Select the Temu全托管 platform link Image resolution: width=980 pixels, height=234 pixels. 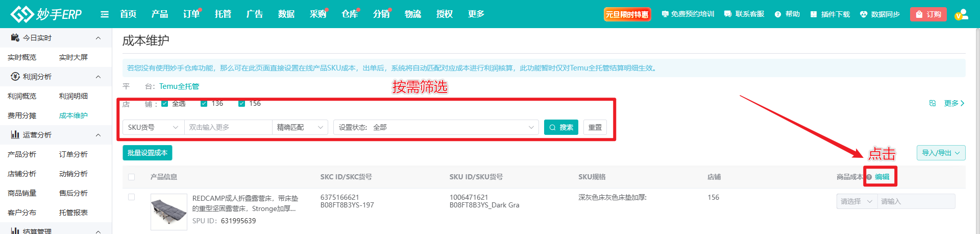pos(179,86)
